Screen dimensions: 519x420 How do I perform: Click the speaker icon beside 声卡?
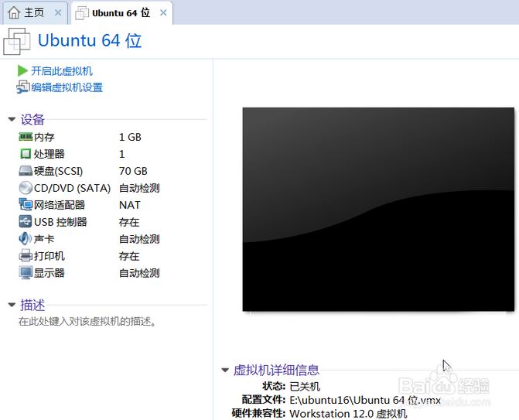tap(26, 239)
